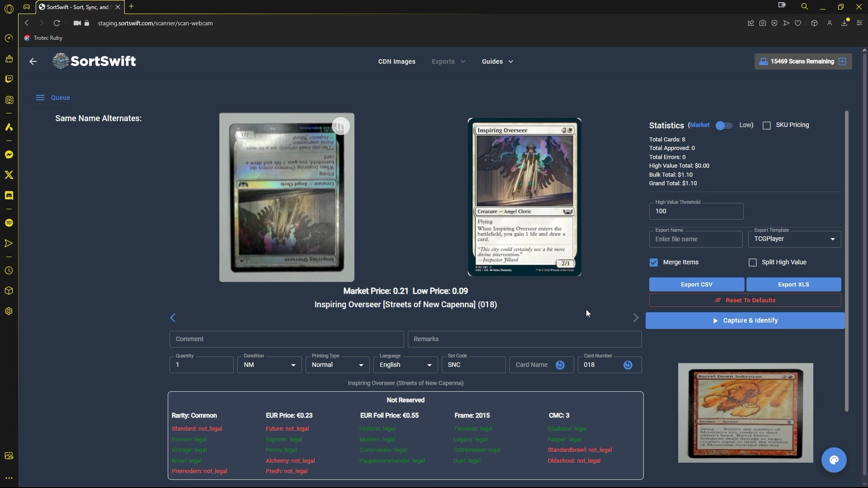
Task: Open Twitch in the Opera sidebar
Action: (x=9, y=80)
